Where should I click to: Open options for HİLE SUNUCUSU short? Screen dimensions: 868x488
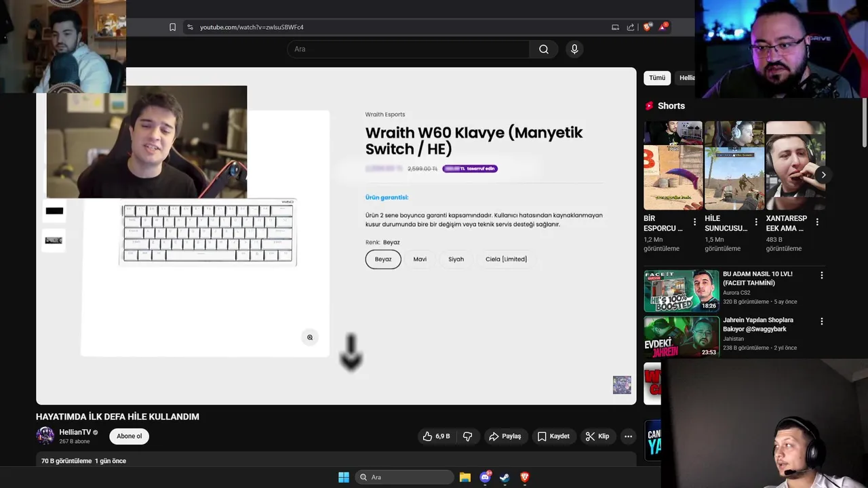[x=755, y=222]
